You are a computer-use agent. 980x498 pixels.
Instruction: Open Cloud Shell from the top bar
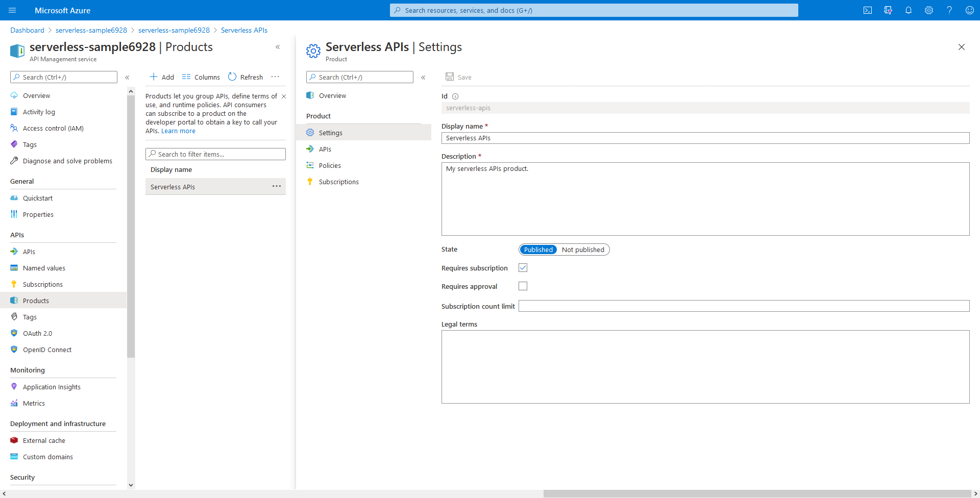point(868,10)
